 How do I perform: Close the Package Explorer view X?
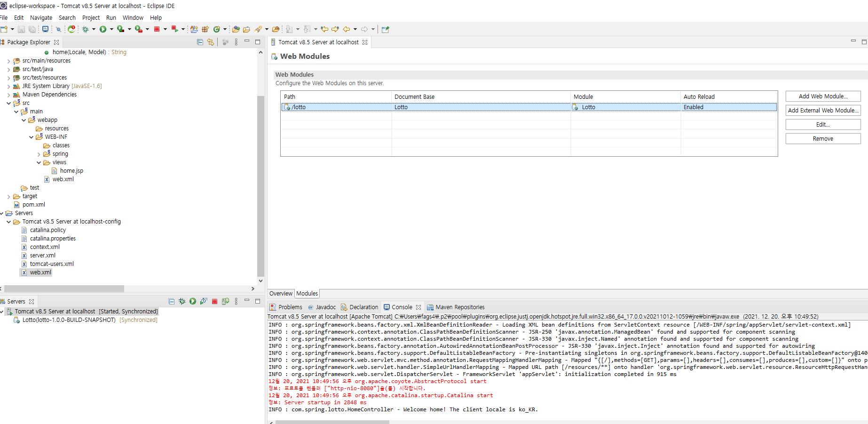tap(56, 42)
